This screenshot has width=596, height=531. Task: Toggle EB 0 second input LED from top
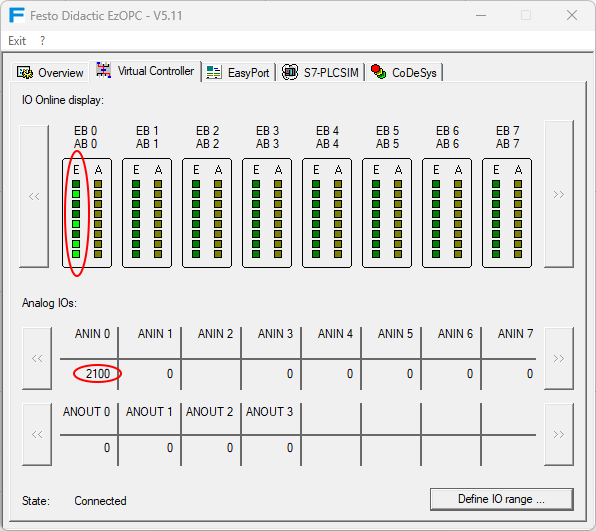coord(76,194)
